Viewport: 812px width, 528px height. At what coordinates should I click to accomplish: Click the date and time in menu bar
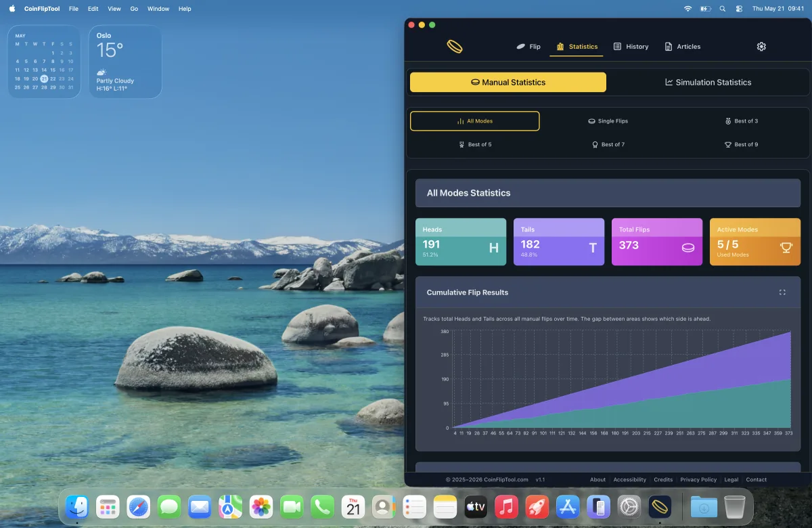[778, 9]
